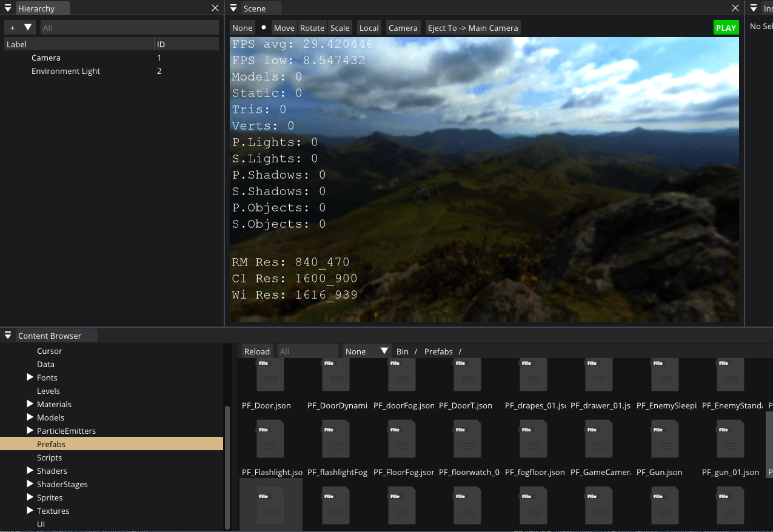This screenshot has width=773, height=532.
Task: Sort by the Label column header
Action: [x=79, y=44]
